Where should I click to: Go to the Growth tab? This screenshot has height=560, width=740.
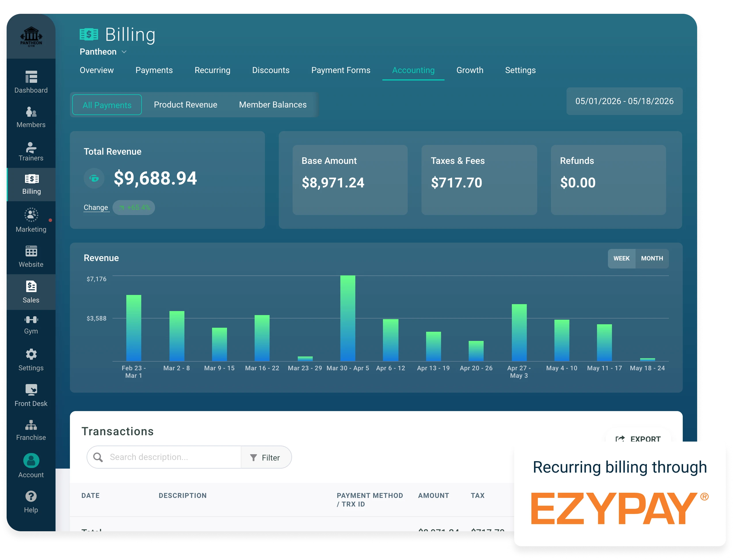470,70
